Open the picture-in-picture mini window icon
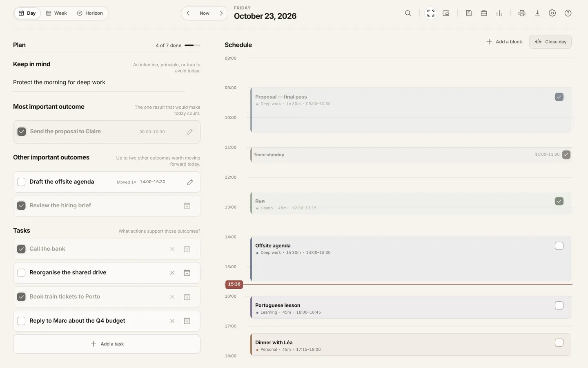This screenshot has width=588, height=368. point(446,13)
